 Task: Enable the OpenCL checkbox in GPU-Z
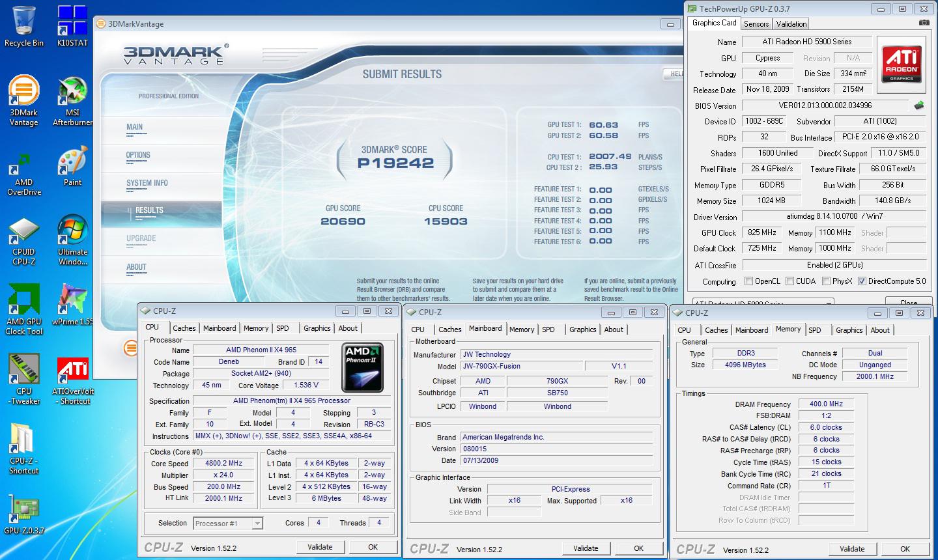point(749,281)
